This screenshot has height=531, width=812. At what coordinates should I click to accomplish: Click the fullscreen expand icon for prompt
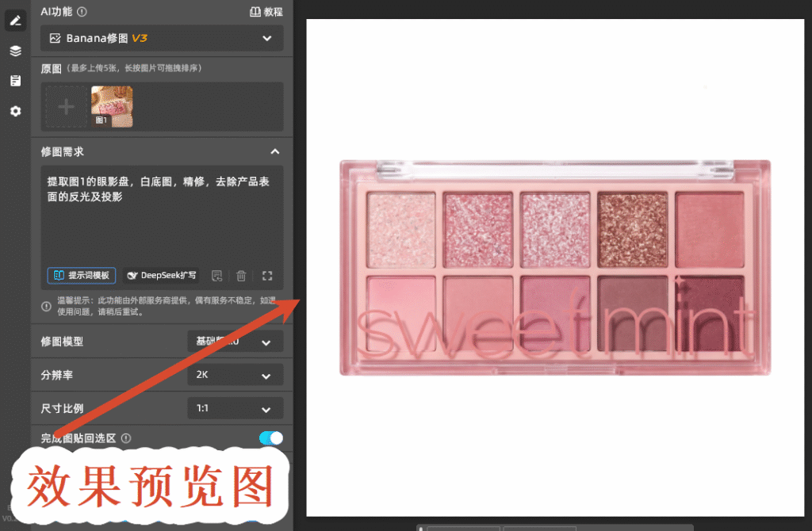click(x=267, y=276)
